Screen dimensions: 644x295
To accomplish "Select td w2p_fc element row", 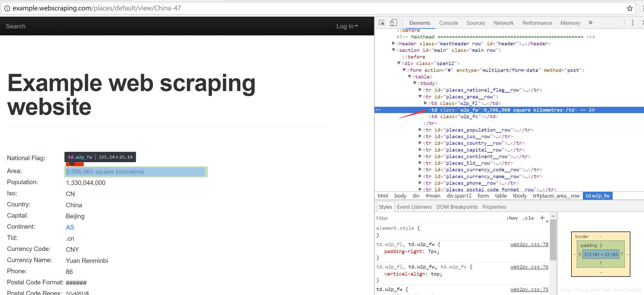I will tap(463, 117).
